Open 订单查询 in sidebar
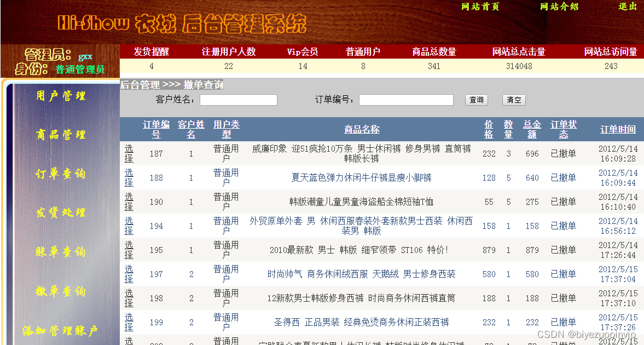The height and width of the screenshot is (345, 644). (61, 174)
